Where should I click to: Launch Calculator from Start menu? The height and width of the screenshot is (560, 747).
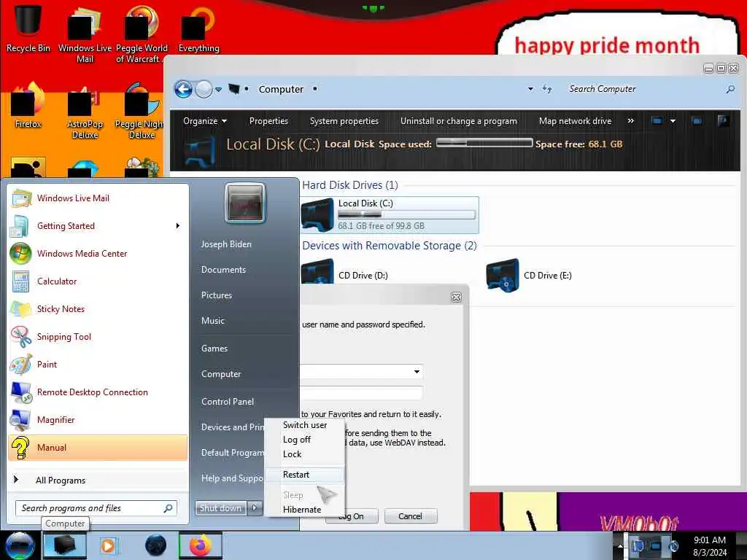(x=98, y=281)
